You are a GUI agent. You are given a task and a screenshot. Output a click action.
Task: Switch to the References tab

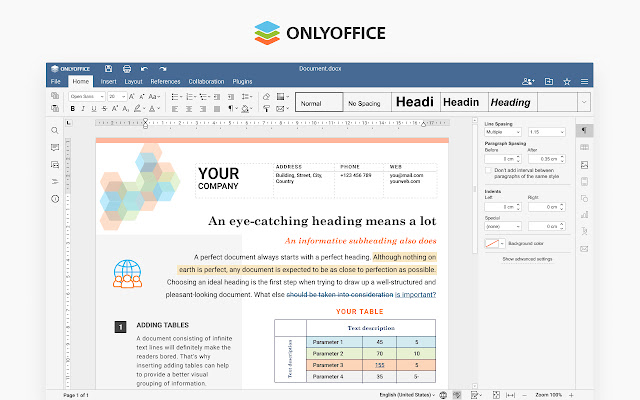[165, 81]
